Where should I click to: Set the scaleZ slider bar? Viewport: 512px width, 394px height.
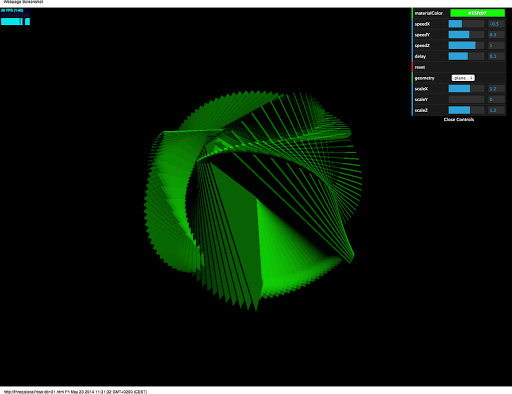pos(466,110)
